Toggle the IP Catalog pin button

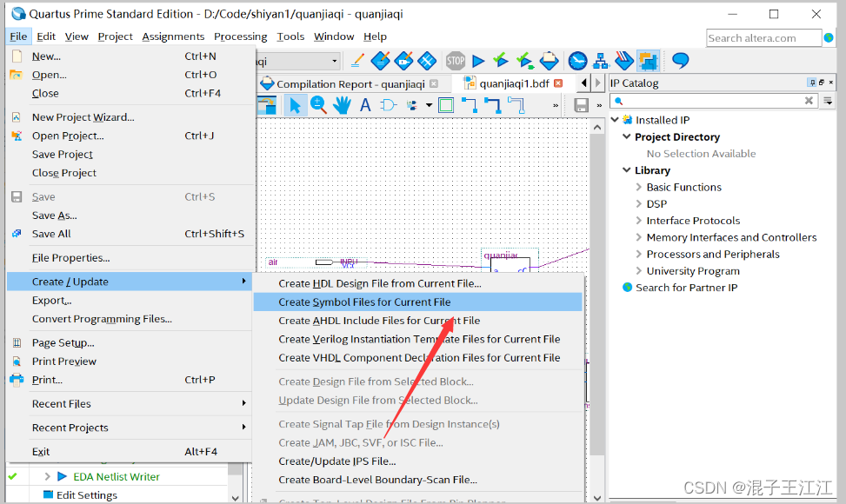click(812, 83)
